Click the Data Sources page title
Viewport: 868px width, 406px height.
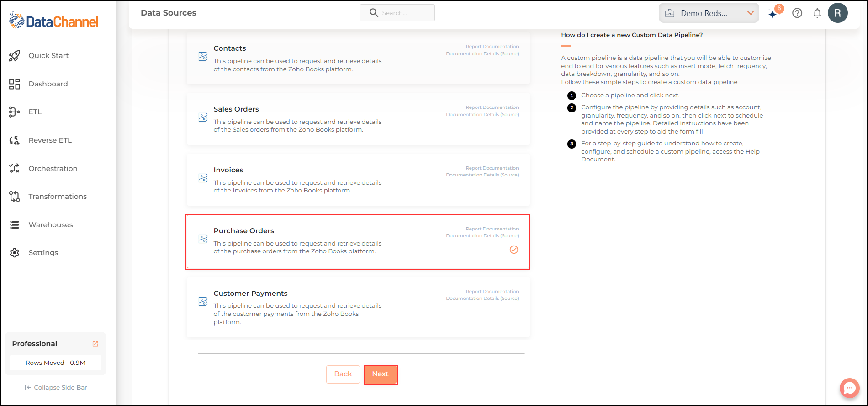[169, 13]
